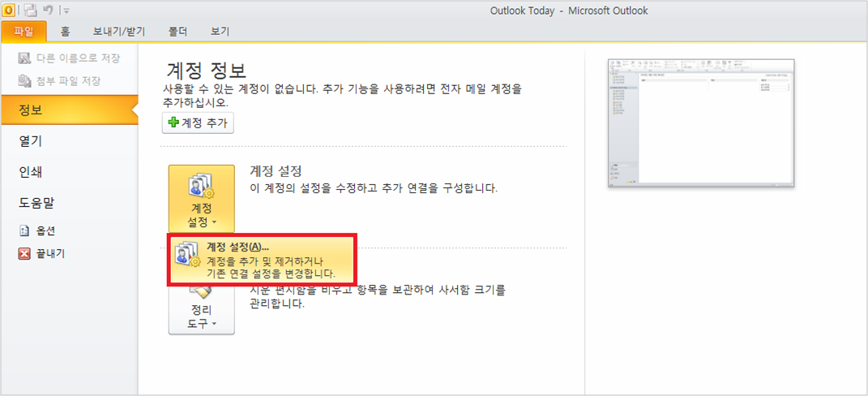The image size is (868, 396).
Task: Switch to the 홈 tab
Action: (66, 32)
